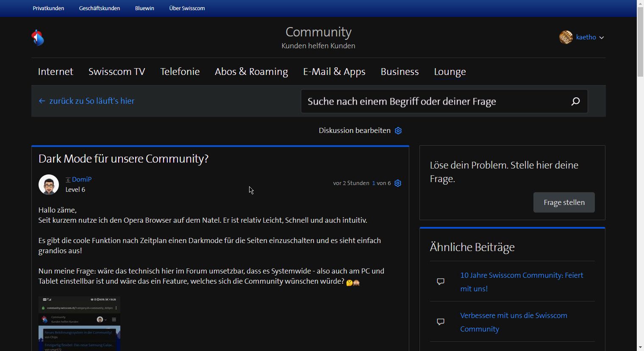Click the kaetho username

586,37
